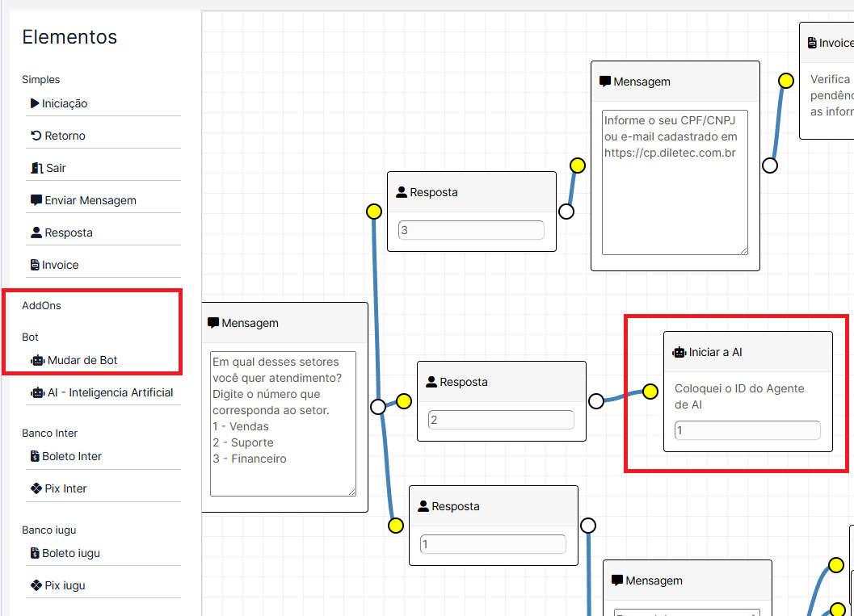Click the Iniciar a AI node header

[x=747, y=352]
